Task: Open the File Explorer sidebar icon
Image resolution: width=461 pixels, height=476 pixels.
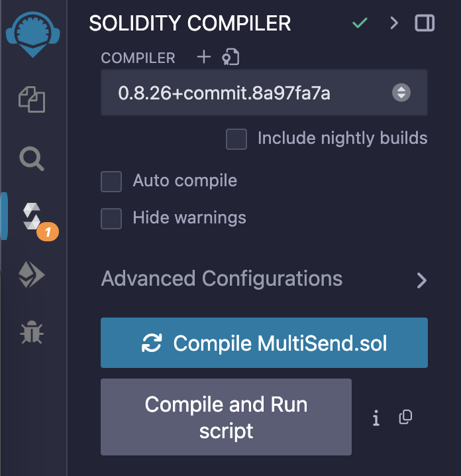Action: 31,101
